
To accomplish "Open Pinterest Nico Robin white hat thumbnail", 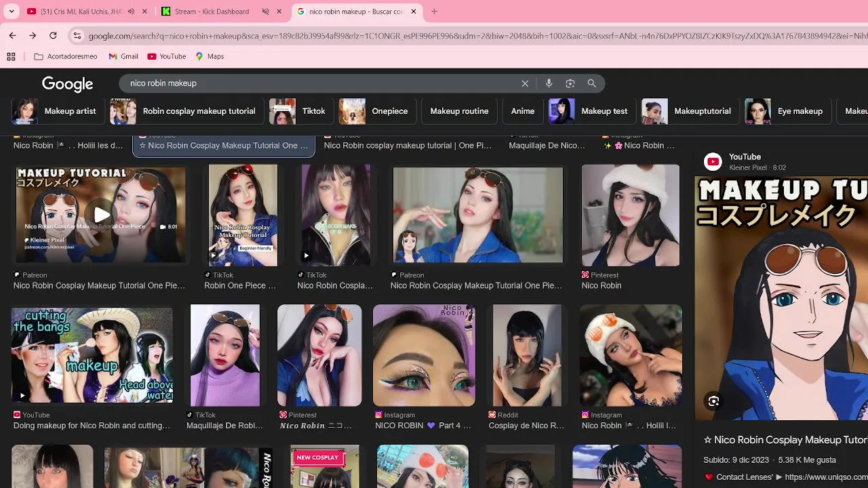I will [x=631, y=215].
